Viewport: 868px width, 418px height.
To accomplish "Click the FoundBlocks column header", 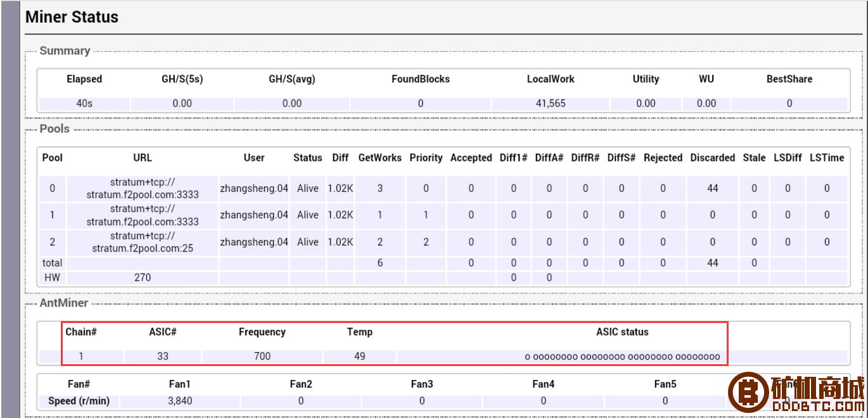I will [x=421, y=79].
